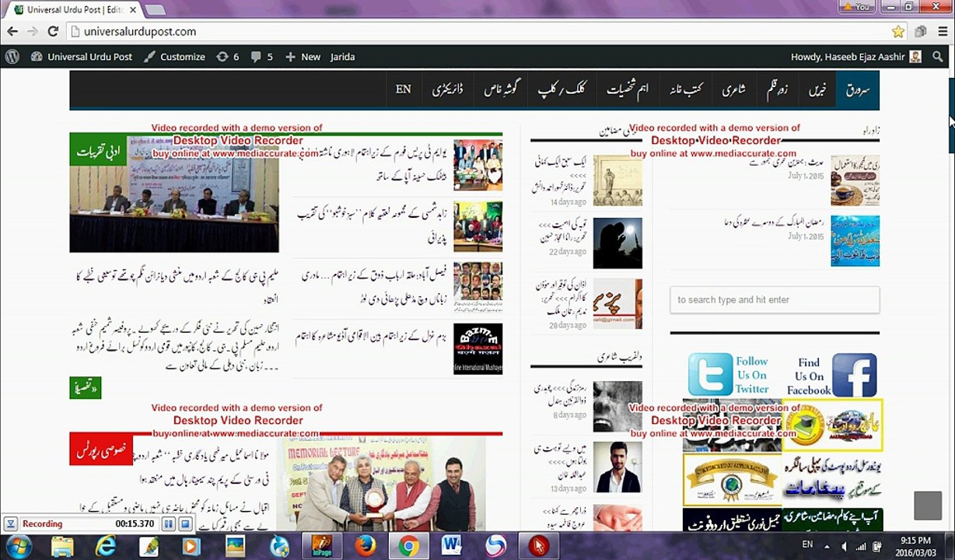Open the large conference panel featured image
Viewport: 955px width, 560px height.
pyautogui.click(x=174, y=194)
